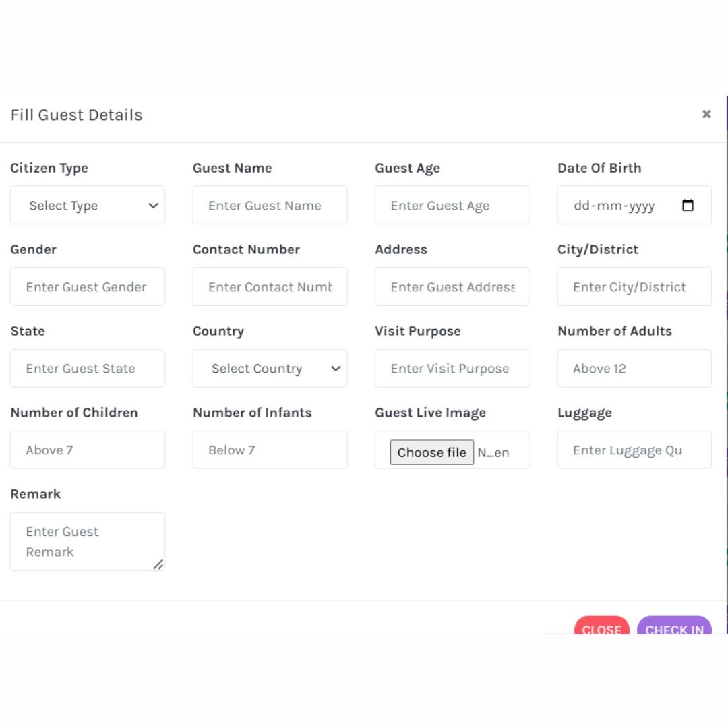Image resolution: width=728 pixels, height=728 pixels.
Task: Expand the Select Country dropdown
Action: click(x=270, y=369)
